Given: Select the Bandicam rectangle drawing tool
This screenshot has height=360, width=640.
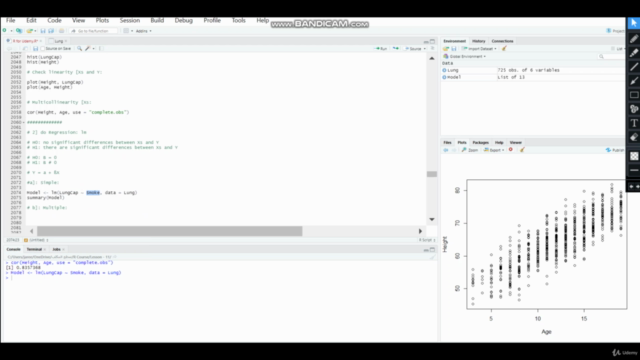Looking at the screenshot, I should (x=633, y=95).
